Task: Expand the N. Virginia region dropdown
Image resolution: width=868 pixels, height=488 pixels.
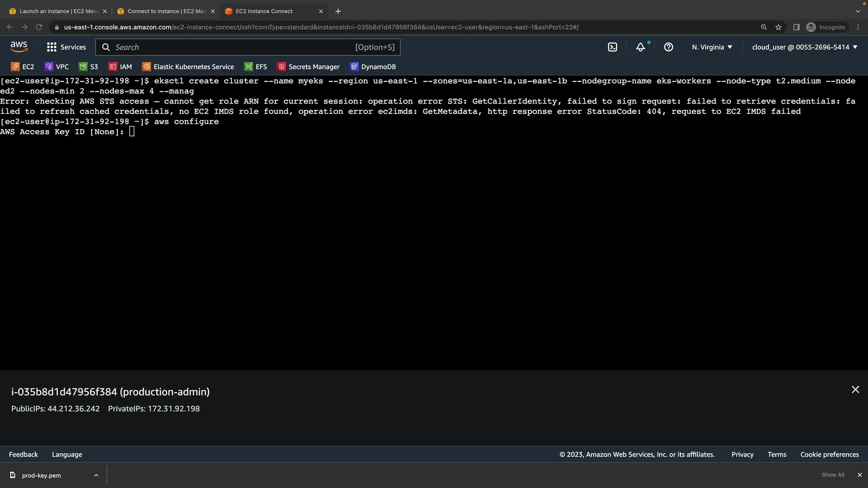Action: coord(712,47)
